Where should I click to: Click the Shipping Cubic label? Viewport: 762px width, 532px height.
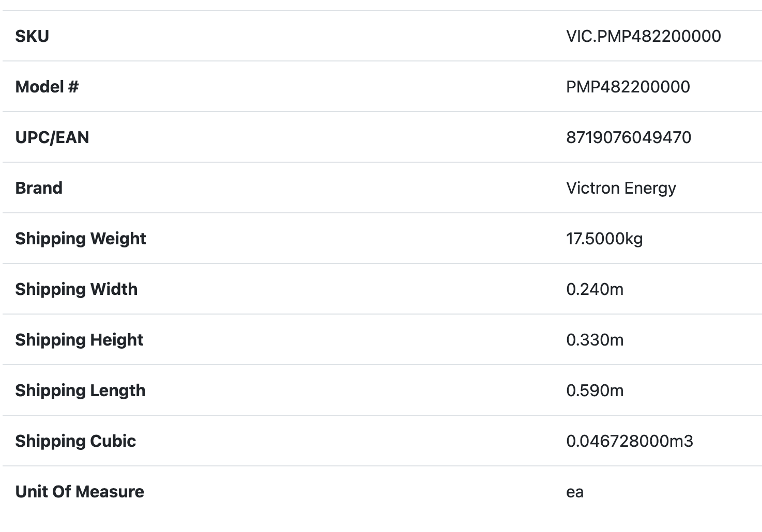click(75, 441)
